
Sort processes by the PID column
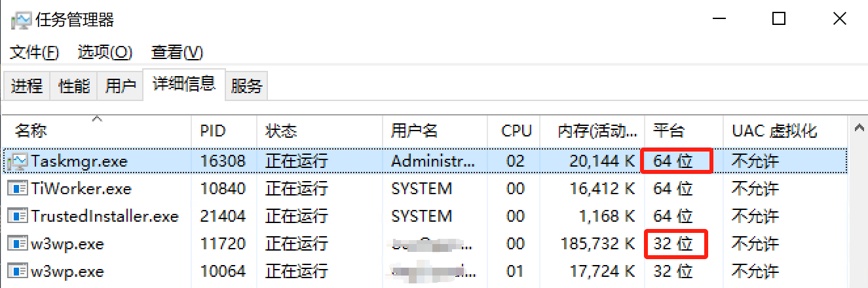(213, 131)
